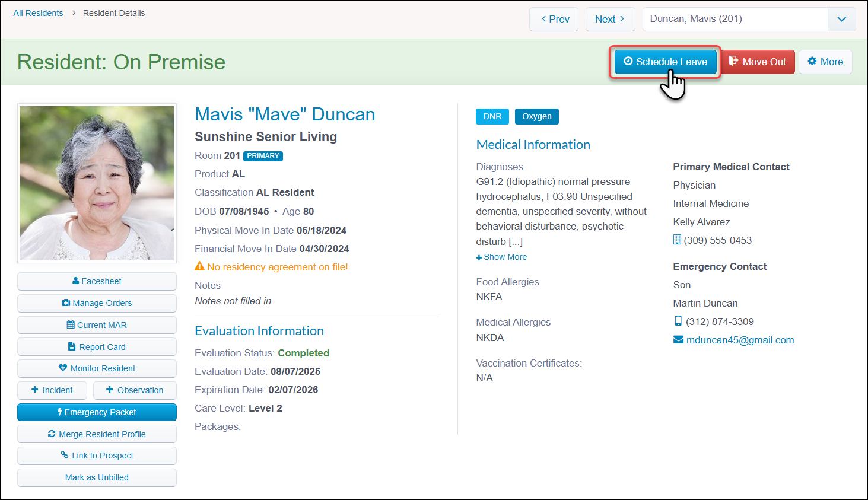
Task: Click Merge Resident Profile
Action: click(x=97, y=434)
